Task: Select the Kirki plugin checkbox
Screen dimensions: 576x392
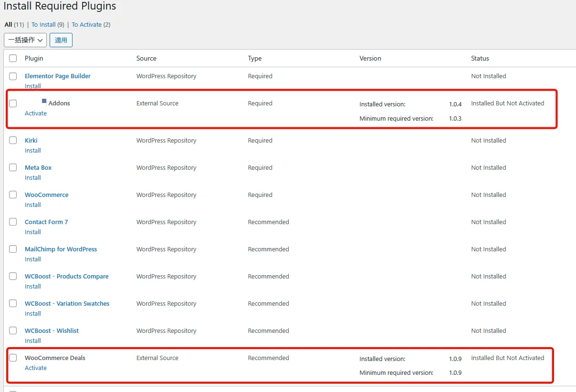Action: tap(13, 141)
